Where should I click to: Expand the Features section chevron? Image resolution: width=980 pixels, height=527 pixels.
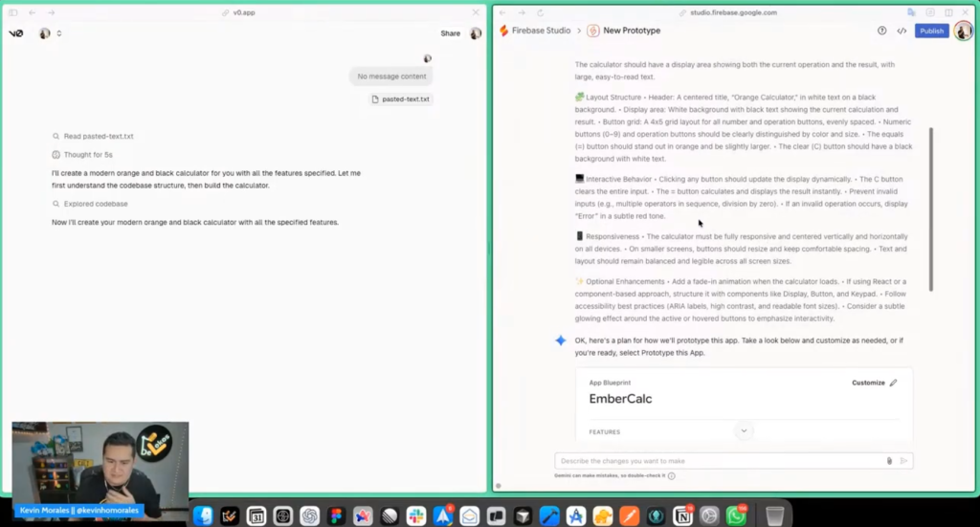(744, 431)
